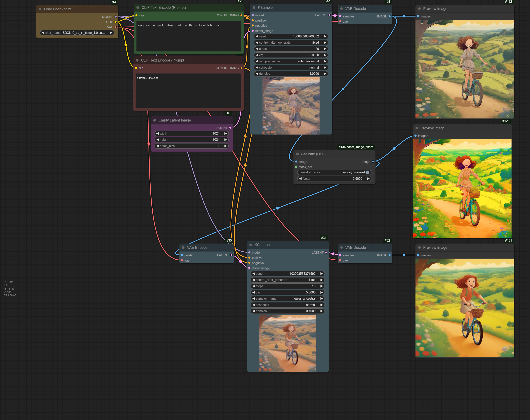Increase cfg with right arrow in top KSampler
The height and width of the screenshot is (420, 530).
pos(325,55)
